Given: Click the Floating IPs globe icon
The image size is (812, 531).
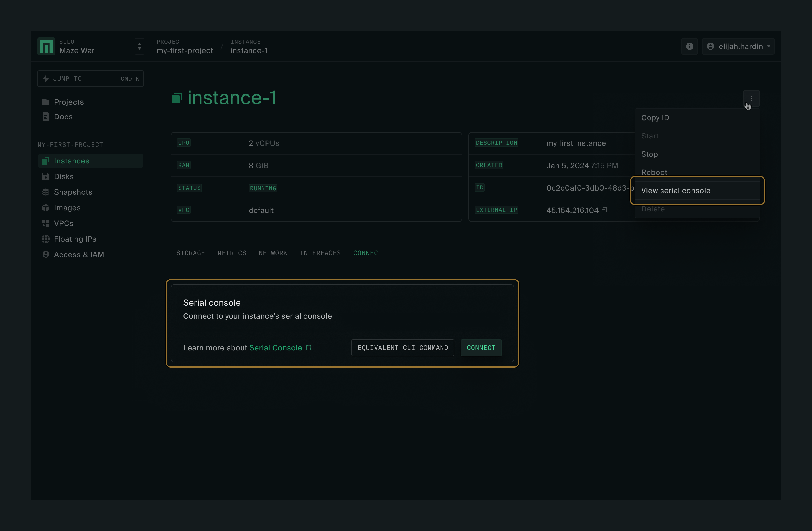Looking at the screenshot, I should pyautogui.click(x=46, y=239).
